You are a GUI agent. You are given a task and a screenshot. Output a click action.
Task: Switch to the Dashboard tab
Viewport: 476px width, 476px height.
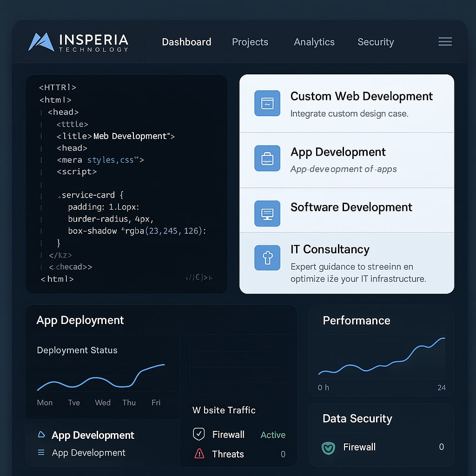[186, 42]
